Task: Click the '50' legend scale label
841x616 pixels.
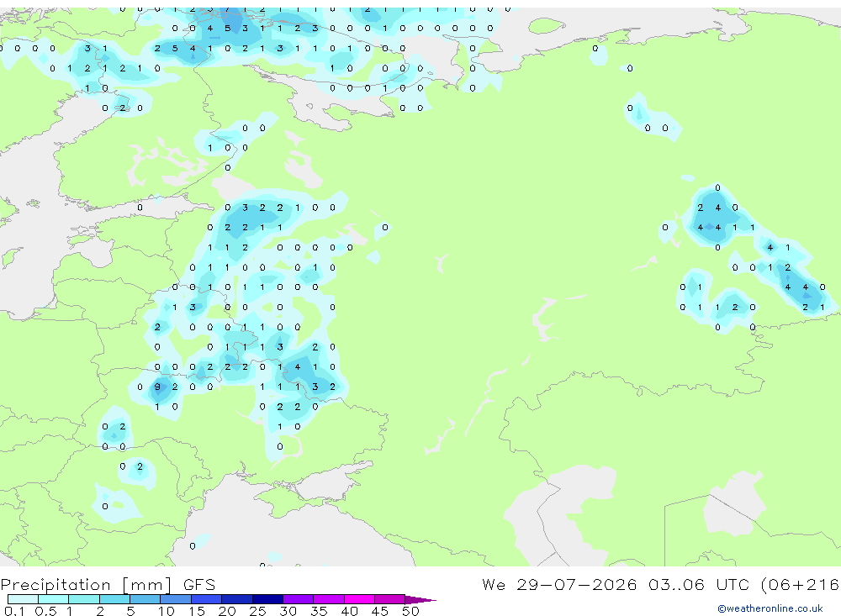Action: click(x=410, y=611)
